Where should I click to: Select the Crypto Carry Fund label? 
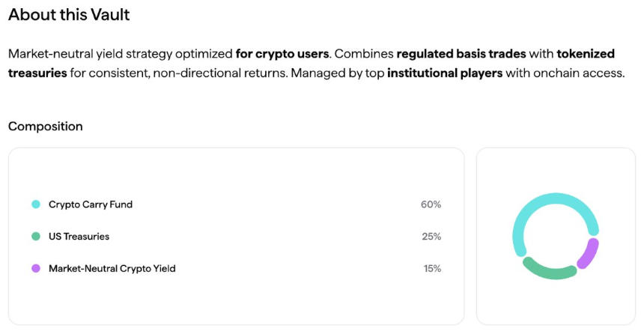point(91,204)
